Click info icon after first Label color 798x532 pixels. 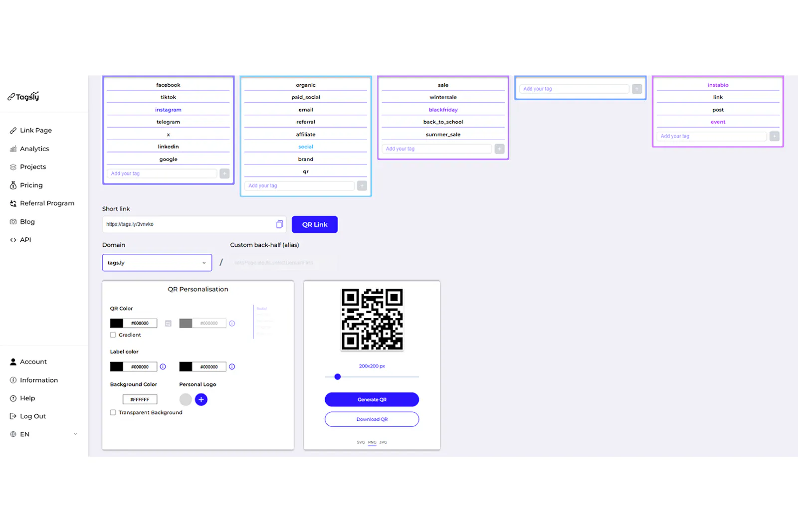[163, 366]
